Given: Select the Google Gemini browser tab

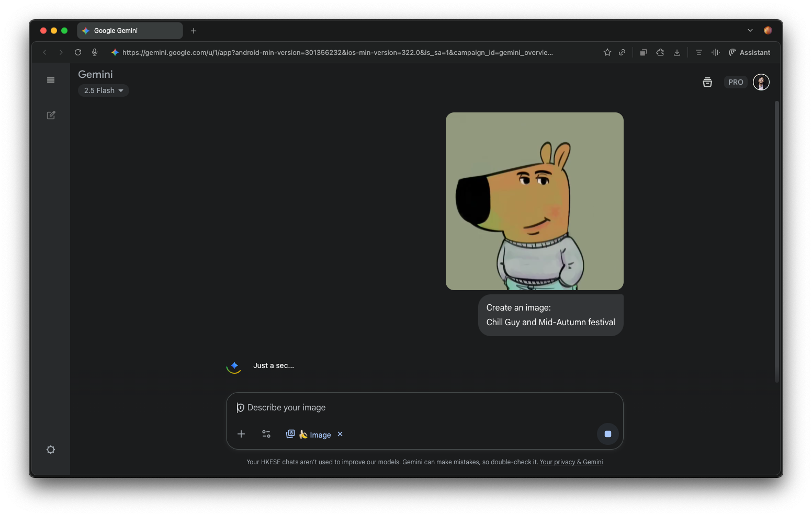Looking at the screenshot, I should click(130, 31).
